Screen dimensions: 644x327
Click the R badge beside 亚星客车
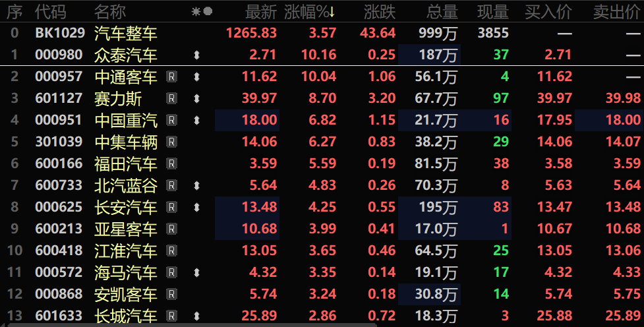point(171,229)
